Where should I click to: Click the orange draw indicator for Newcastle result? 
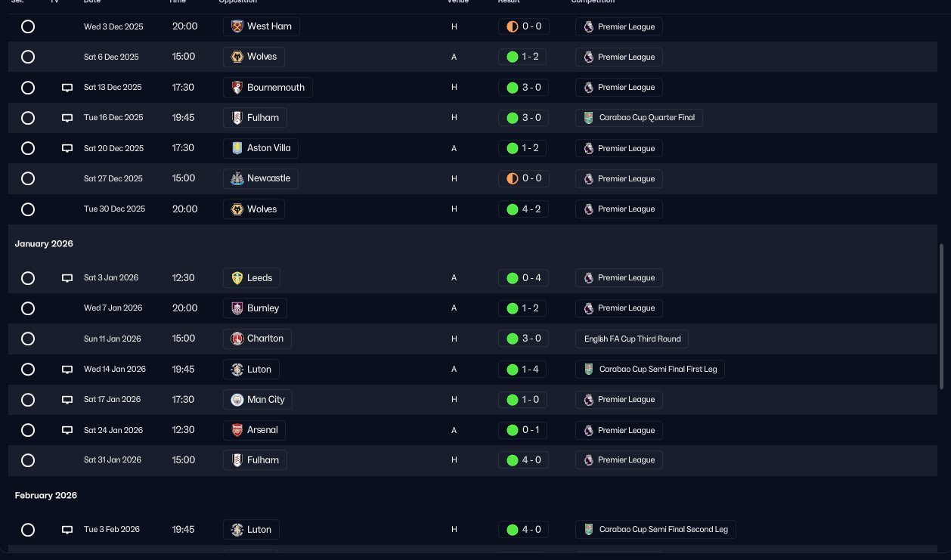coord(512,179)
